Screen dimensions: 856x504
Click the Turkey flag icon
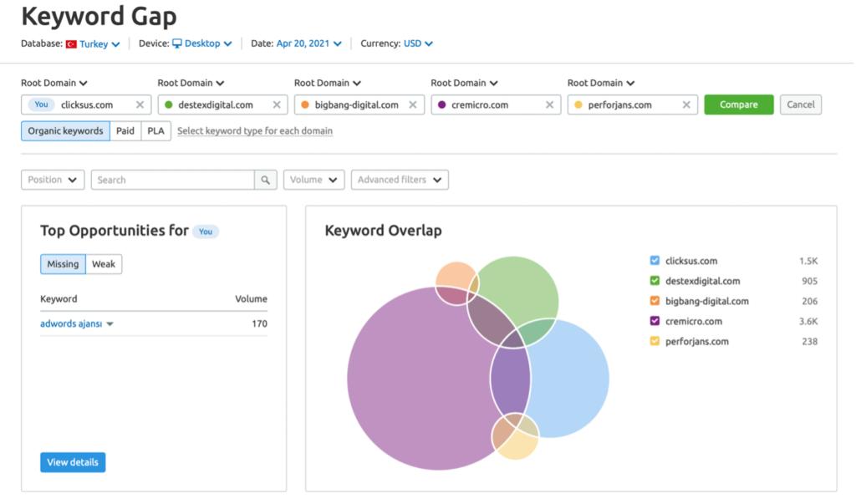(72, 43)
